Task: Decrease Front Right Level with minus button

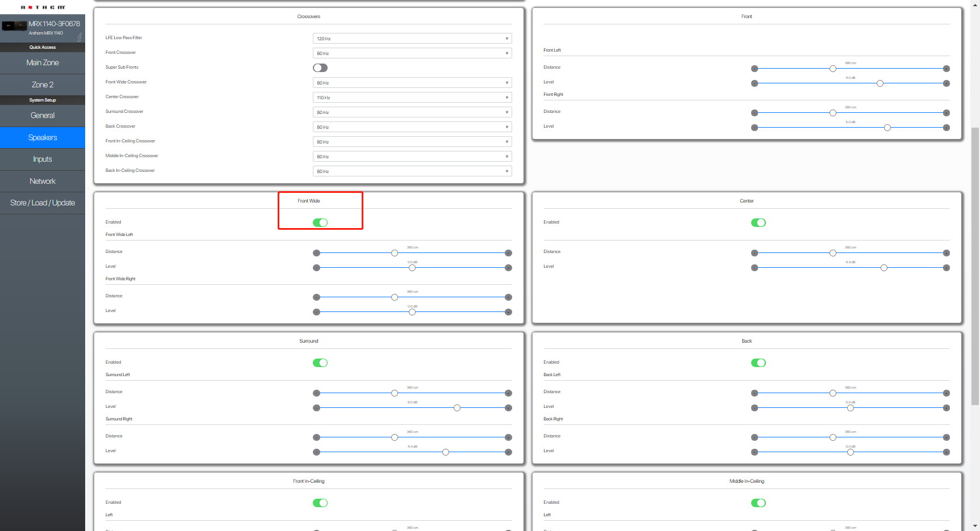Action: [755, 128]
